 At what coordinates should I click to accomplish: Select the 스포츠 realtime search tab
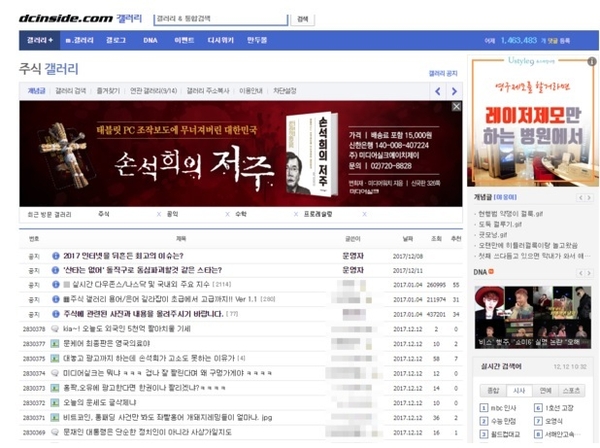[x=571, y=391]
